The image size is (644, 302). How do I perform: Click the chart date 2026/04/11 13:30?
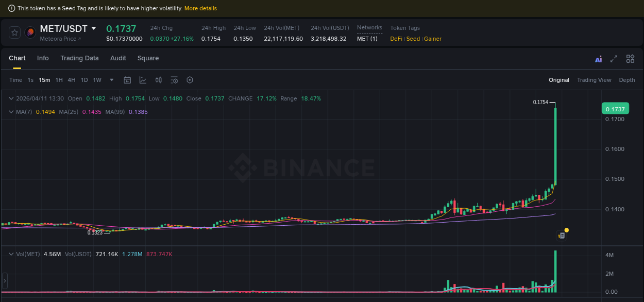pyautogui.click(x=40, y=98)
